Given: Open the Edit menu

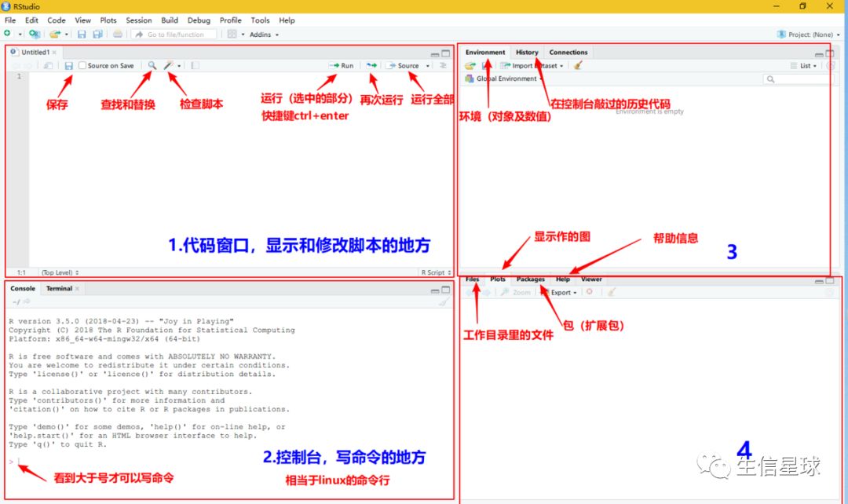Looking at the screenshot, I should (32, 20).
